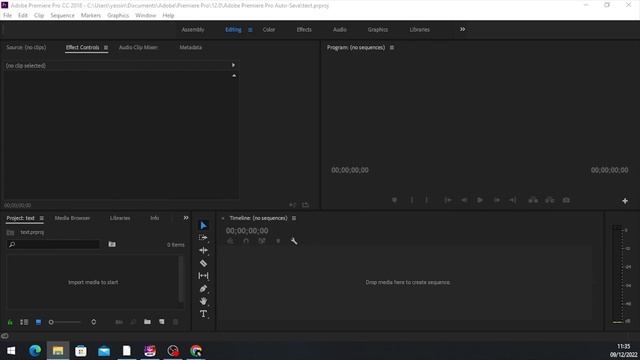Step forward one frame in Program monitor
This screenshot has width=640, height=360.
pyautogui.click(x=497, y=200)
